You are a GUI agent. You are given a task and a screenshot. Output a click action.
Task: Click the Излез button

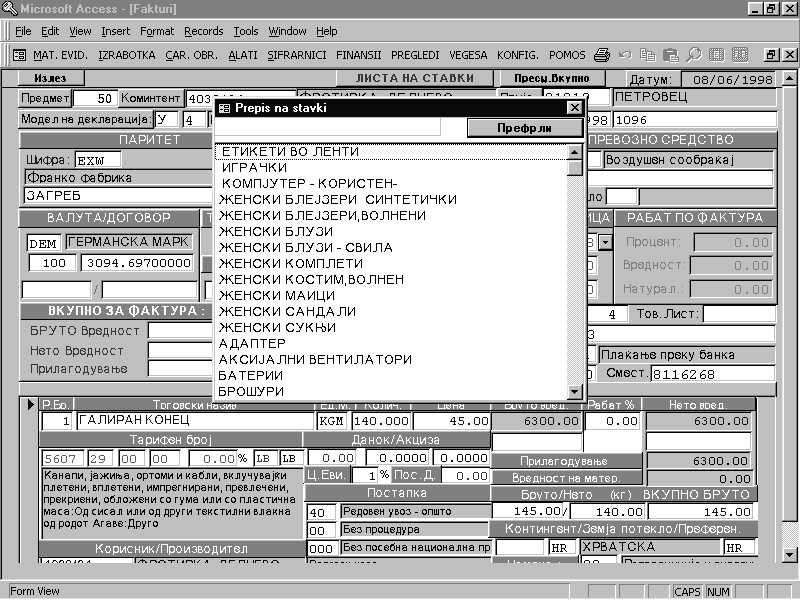point(50,78)
